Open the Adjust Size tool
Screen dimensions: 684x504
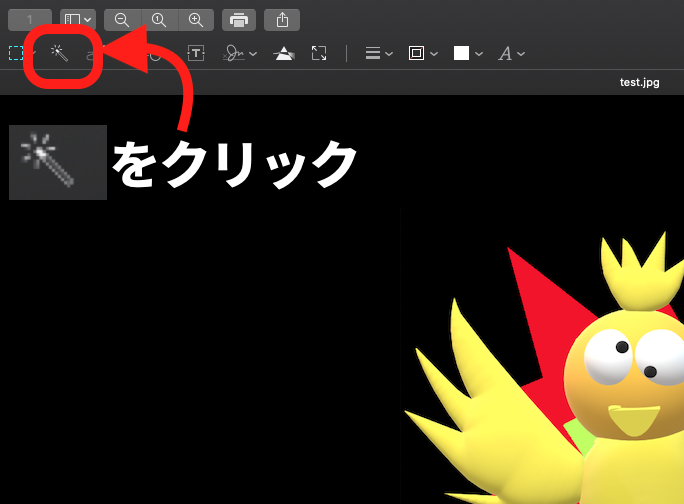(319, 53)
